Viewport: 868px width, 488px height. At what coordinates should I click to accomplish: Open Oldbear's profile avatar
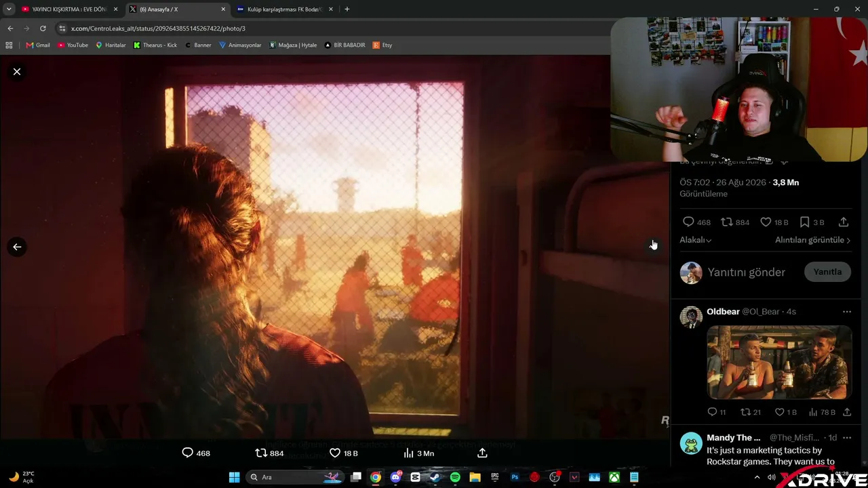(691, 317)
